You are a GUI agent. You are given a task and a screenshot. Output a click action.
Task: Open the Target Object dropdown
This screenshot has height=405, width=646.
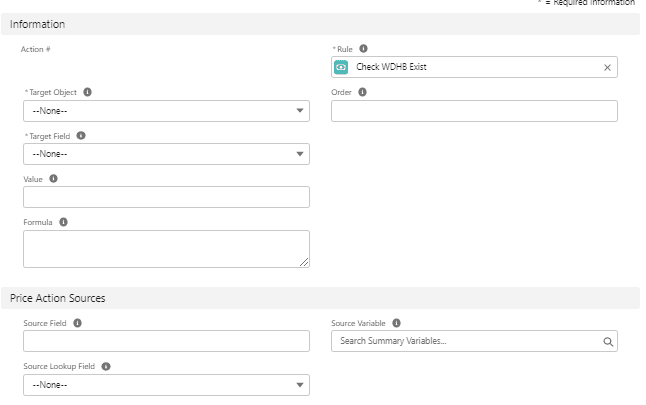click(x=166, y=111)
